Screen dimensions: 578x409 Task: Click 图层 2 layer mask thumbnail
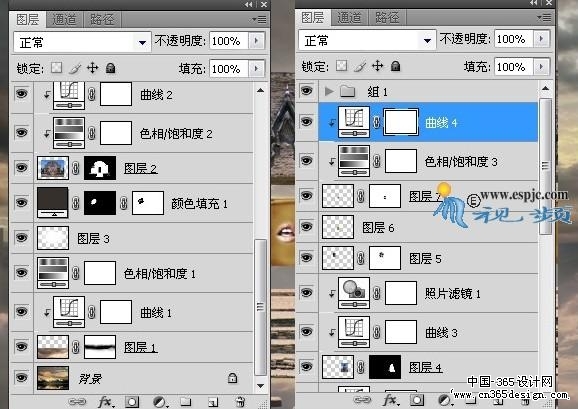point(100,168)
